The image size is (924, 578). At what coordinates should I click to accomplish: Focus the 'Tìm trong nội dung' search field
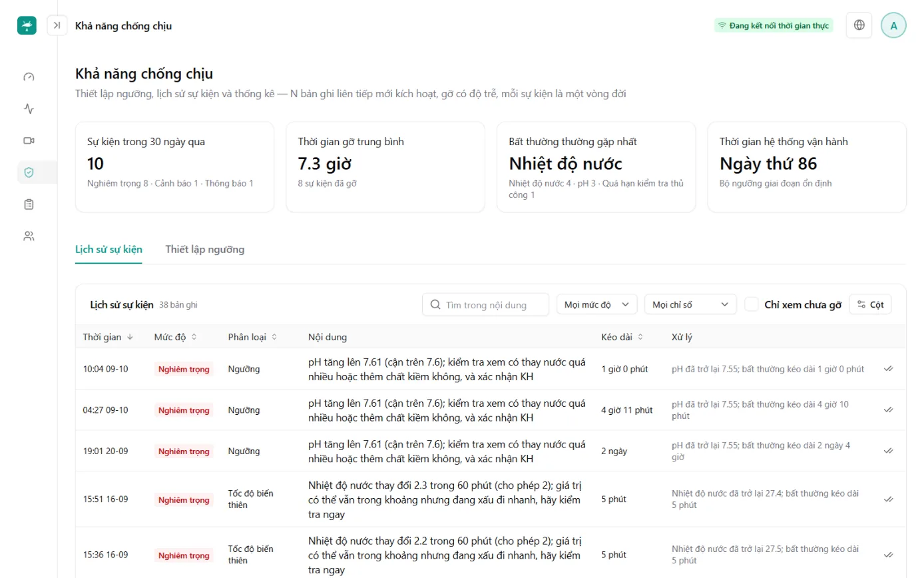coord(485,304)
